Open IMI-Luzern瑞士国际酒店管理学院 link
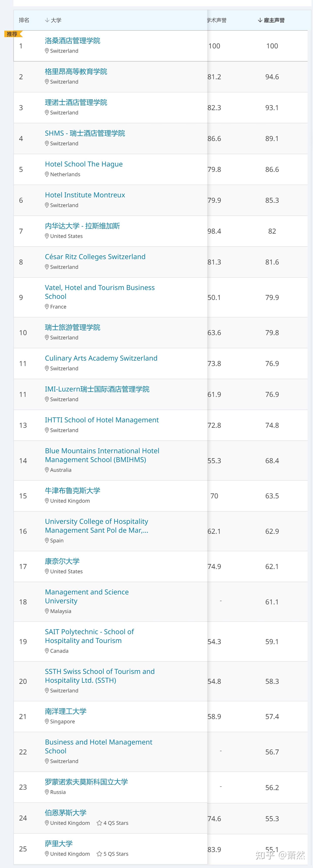313x868 pixels. coord(97,389)
